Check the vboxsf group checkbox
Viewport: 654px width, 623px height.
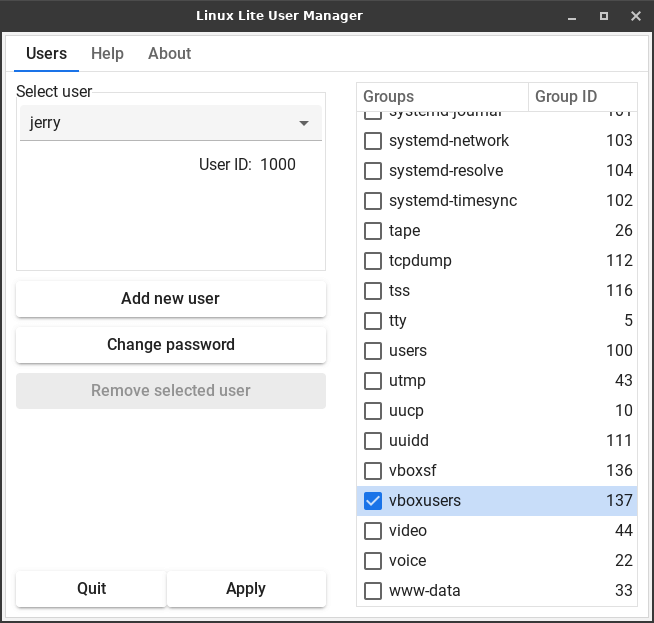point(373,471)
